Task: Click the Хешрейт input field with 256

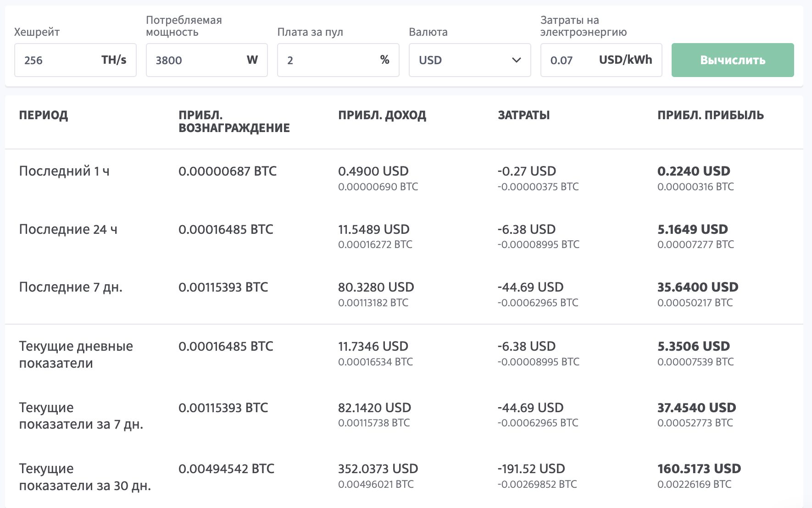Action: [x=55, y=60]
